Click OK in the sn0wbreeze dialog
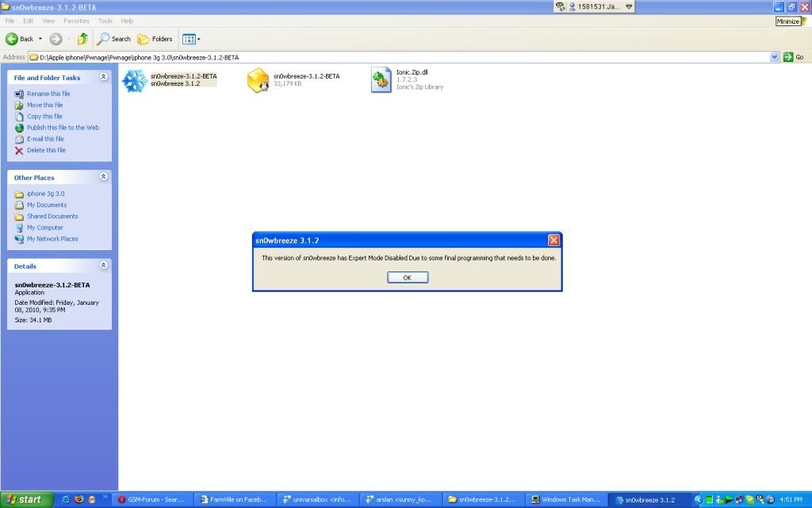This screenshot has height=508, width=812. click(408, 277)
